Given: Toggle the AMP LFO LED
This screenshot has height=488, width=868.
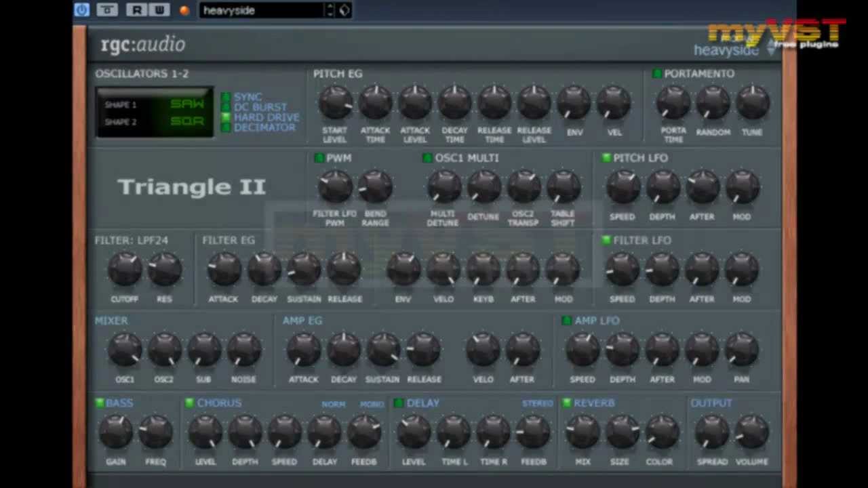Looking at the screenshot, I should pyautogui.click(x=567, y=321).
